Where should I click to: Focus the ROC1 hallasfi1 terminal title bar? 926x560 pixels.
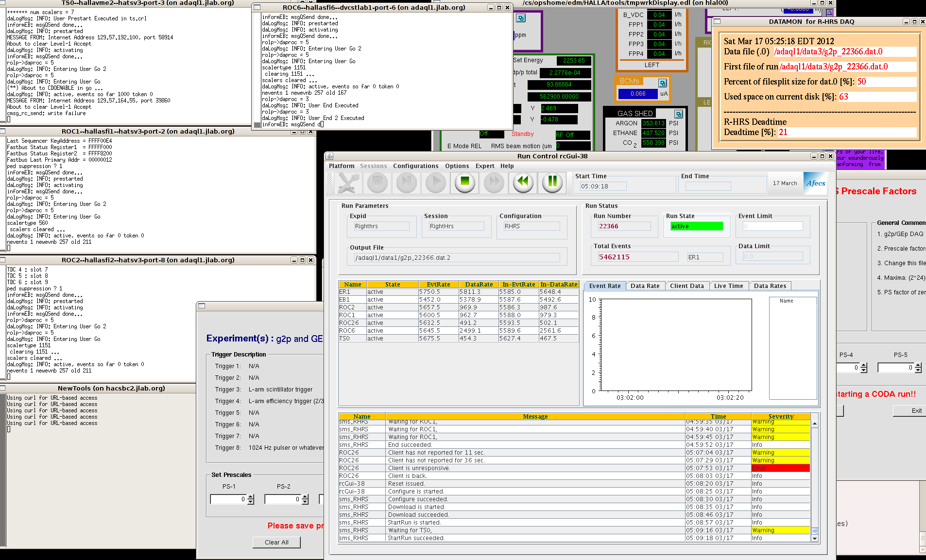point(148,131)
